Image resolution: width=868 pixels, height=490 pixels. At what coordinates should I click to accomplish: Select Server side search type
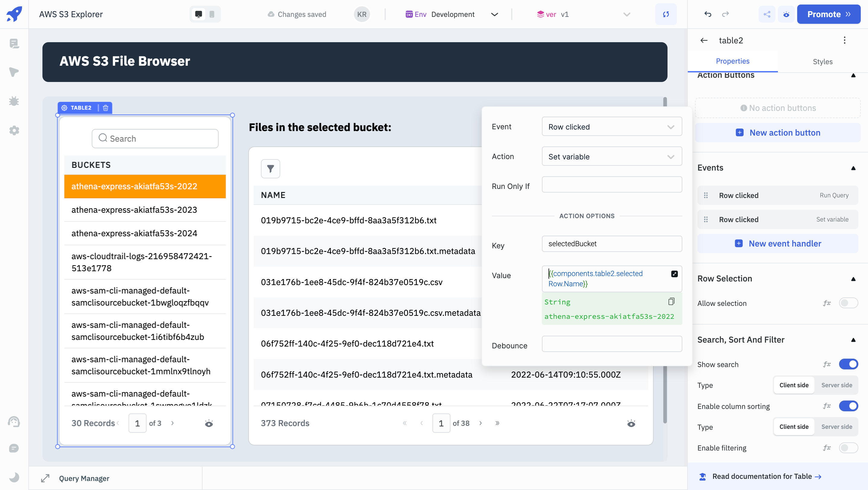836,385
